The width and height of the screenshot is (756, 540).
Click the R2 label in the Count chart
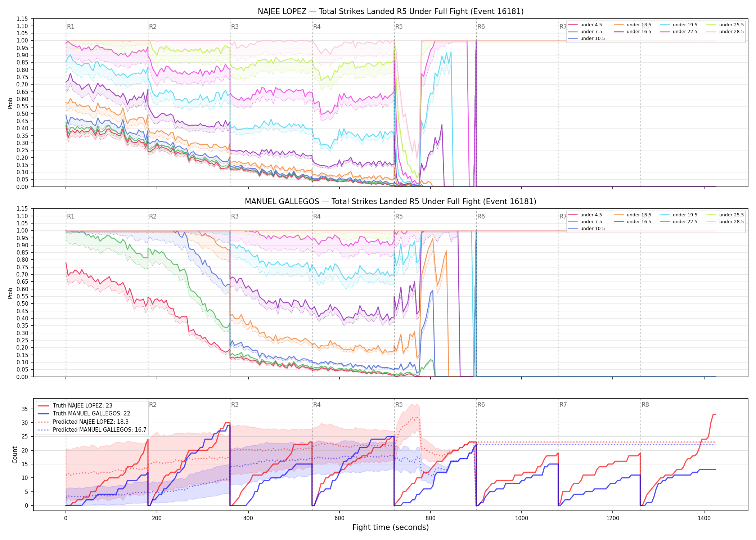click(153, 405)
